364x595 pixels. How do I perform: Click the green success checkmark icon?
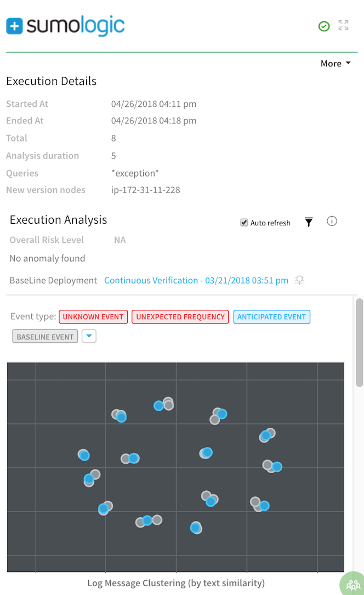pyautogui.click(x=324, y=26)
